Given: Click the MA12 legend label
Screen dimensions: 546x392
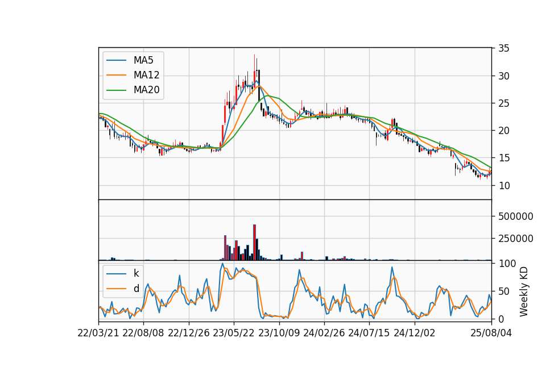Looking at the screenshot, I should [146, 75].
